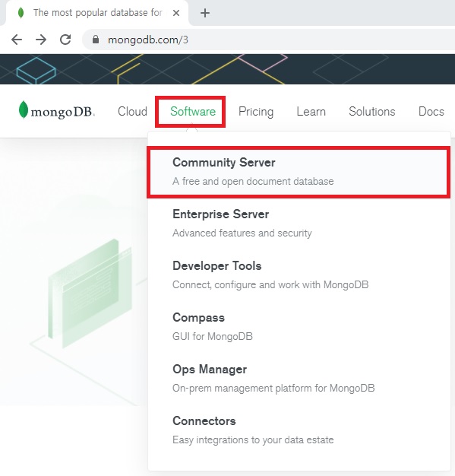Choose Community Server from the Software dropdown

click(299, 172)
